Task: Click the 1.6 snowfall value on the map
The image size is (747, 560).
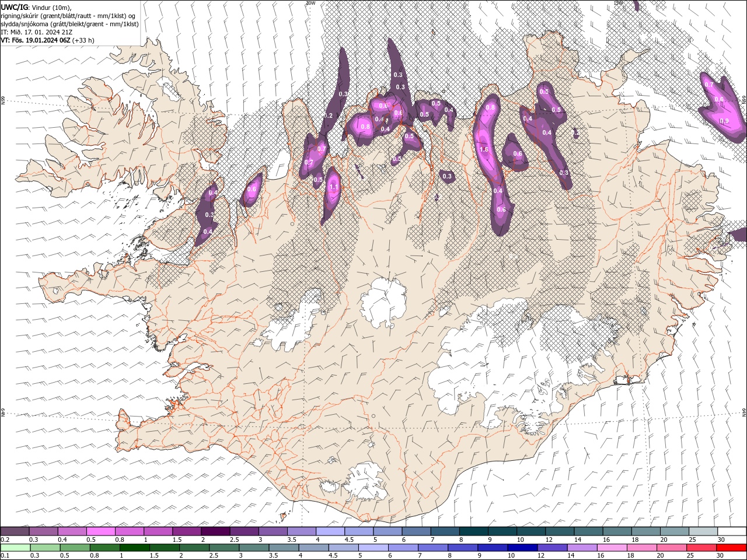Action: click(484, 149)
